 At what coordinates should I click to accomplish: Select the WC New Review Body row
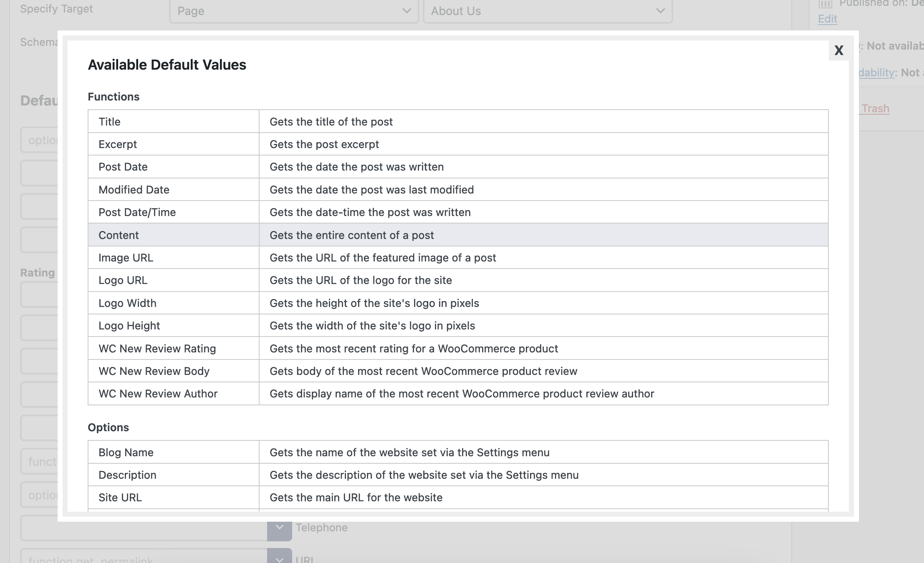[458, 371]
